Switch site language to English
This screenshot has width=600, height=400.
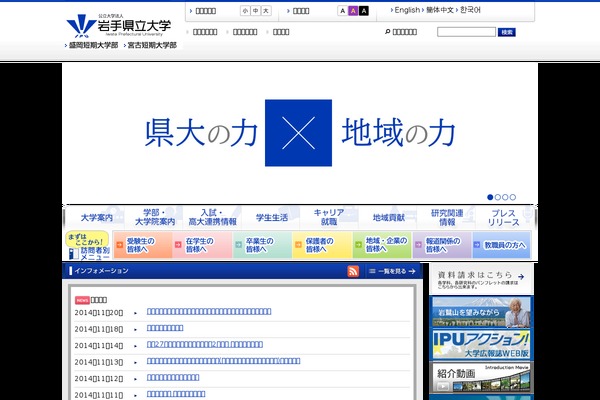407,10
